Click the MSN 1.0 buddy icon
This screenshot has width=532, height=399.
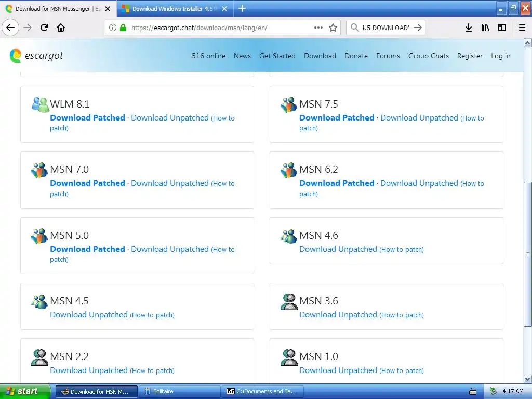coord(289,357)
